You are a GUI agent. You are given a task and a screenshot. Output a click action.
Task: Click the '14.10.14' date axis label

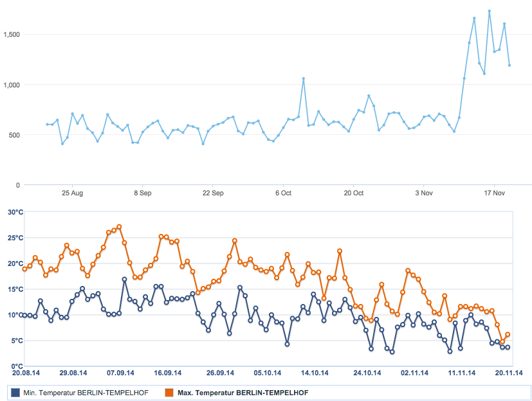315,372
